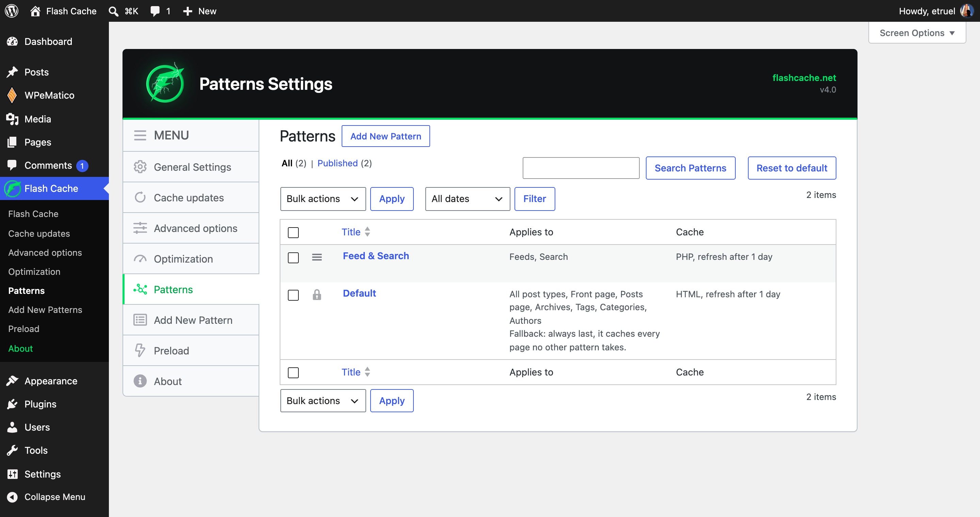Open the comments bubble in admin bar
This screenshot has width=980, height=517.
click(x=155, y=11)
